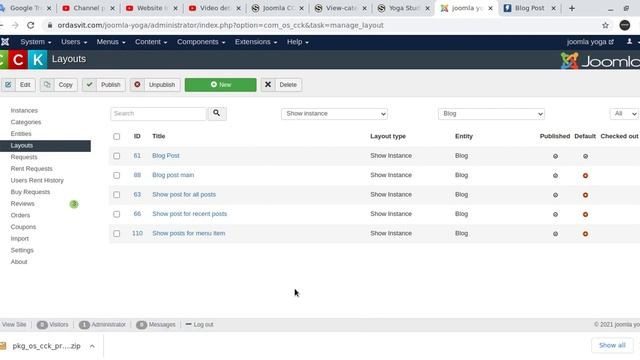Set Show posts for menu item as default
Viewport: 640px width, 360px height.
tap(585, 234)
